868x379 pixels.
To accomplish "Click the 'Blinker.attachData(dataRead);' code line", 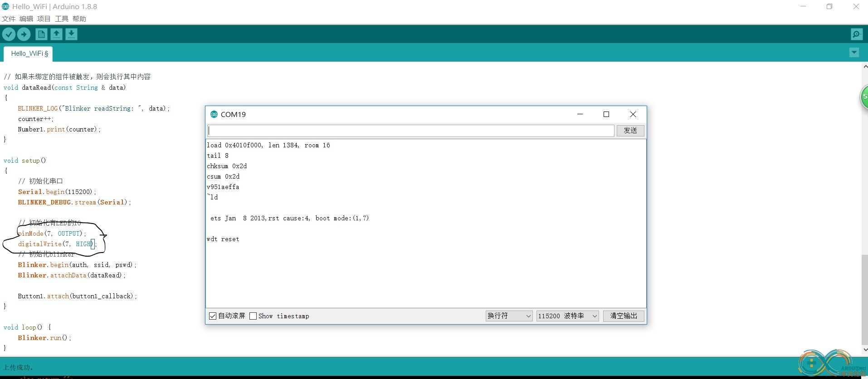I will [72, 275].
